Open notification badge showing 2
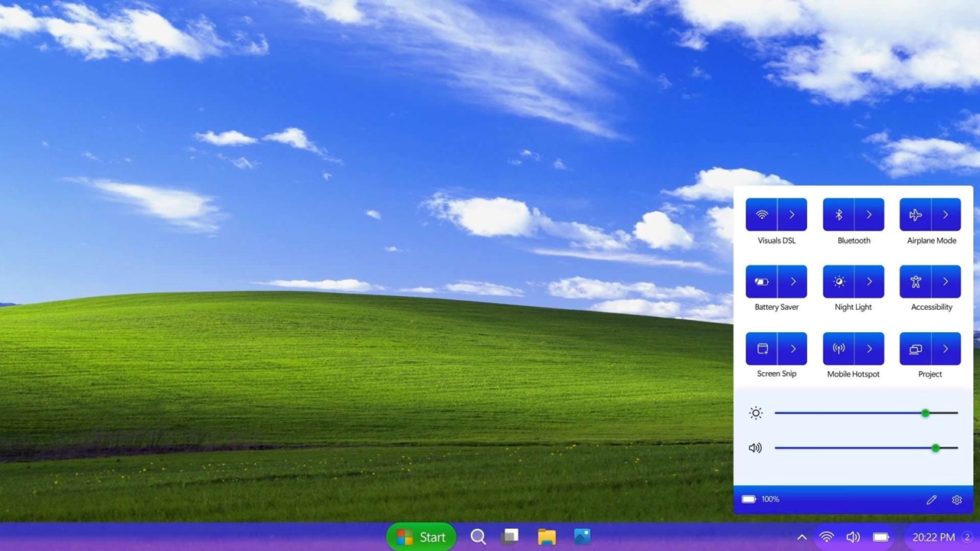Image resolution: width=980 pixels, height=551 pixels. point(967,537)
